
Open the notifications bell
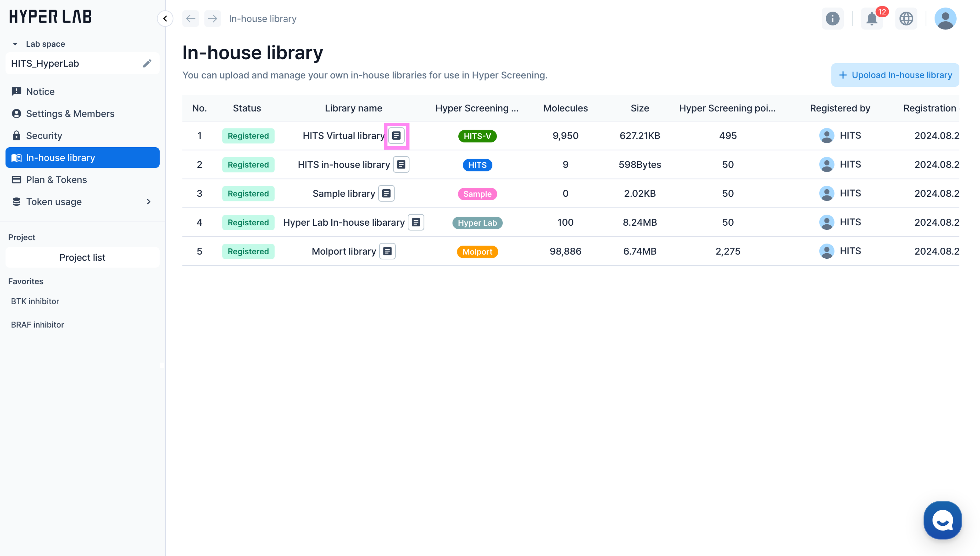(871, 19)
